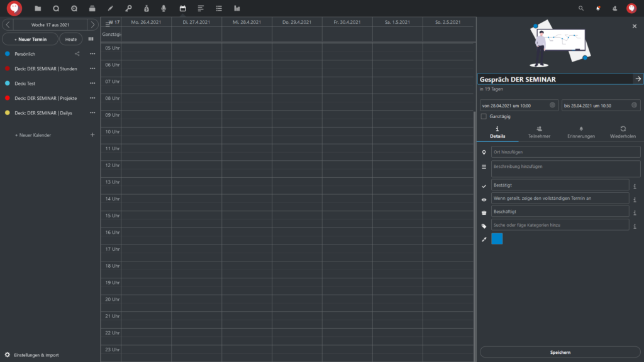Click the timezone globe in the start date field

(x=552, y=106)
